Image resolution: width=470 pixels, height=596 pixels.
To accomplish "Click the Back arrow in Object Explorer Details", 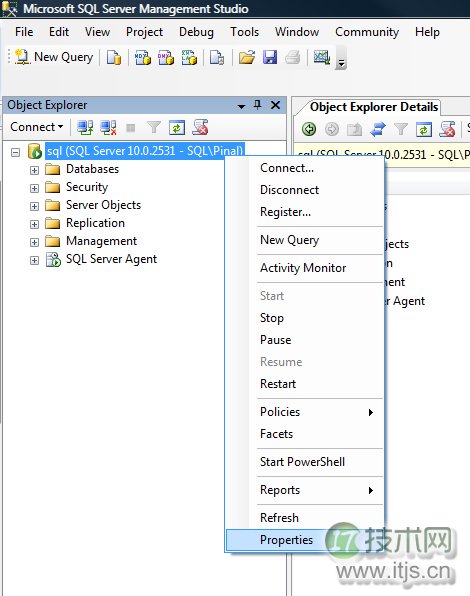I will point(309,129).
